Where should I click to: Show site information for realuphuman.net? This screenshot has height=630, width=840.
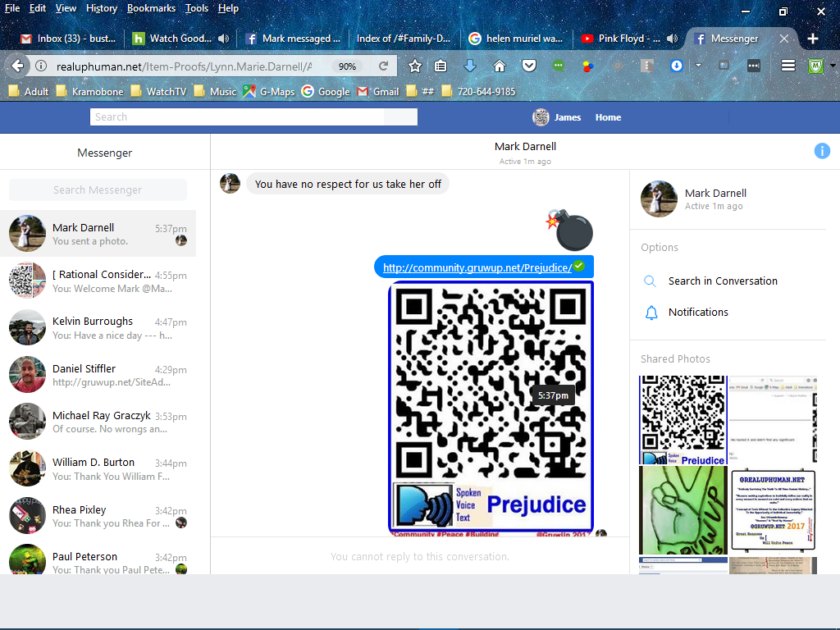41,66
